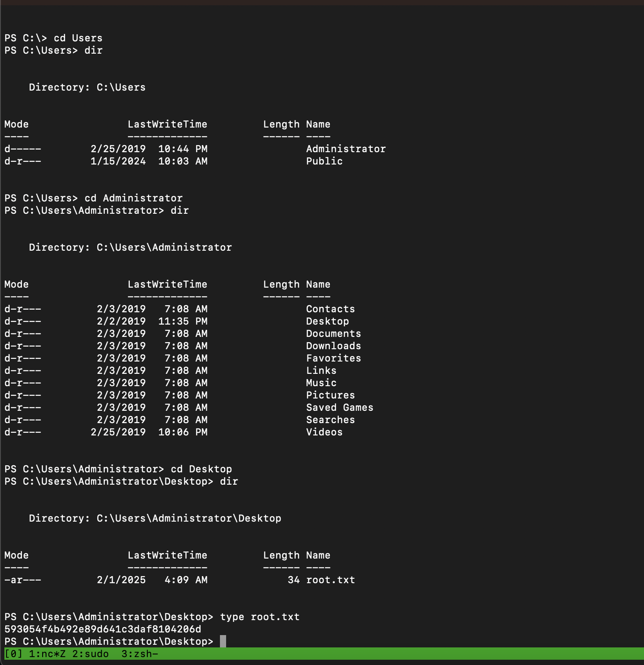Click the file length value 34
Viewport: 644px width, 665px height.
(293, 580)
